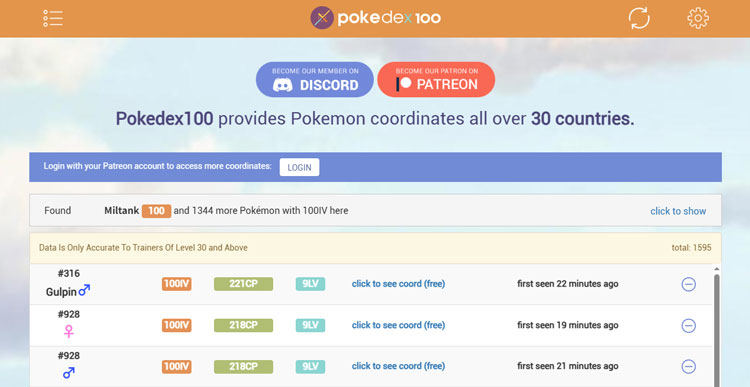Click the male symbol next to Gulpin
This screenshot has width=750, height=387.
[x=84, y=290]
